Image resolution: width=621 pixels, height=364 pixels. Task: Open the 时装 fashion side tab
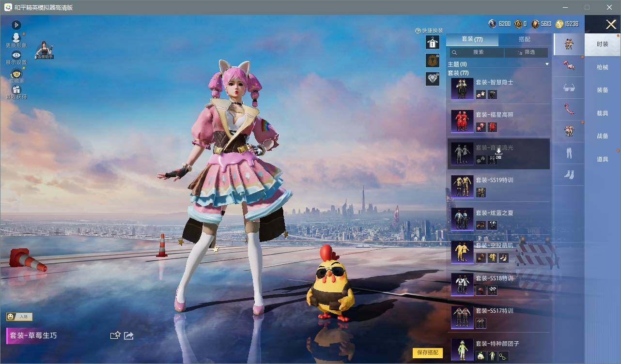603,44
